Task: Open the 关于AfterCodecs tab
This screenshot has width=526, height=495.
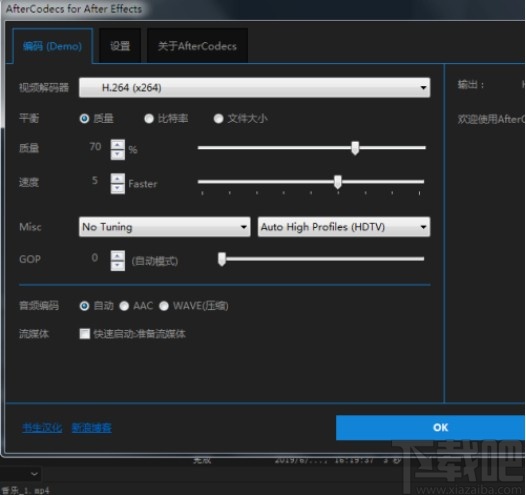Action: [x=197, y=46]
